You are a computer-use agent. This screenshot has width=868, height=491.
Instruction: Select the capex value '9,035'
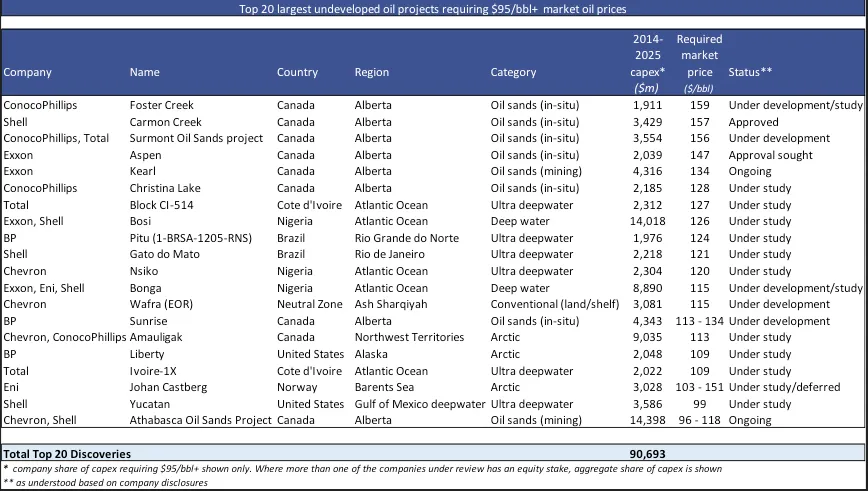648,337
